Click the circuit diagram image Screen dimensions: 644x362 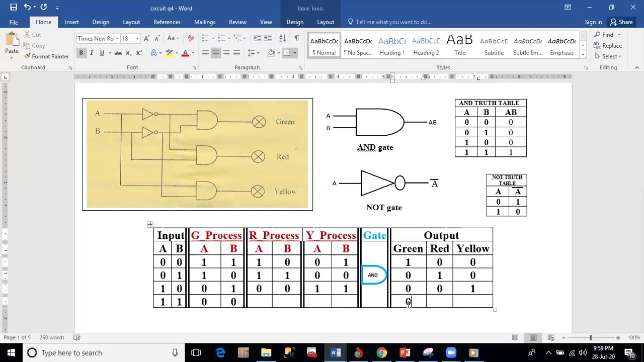coord(197,154)
